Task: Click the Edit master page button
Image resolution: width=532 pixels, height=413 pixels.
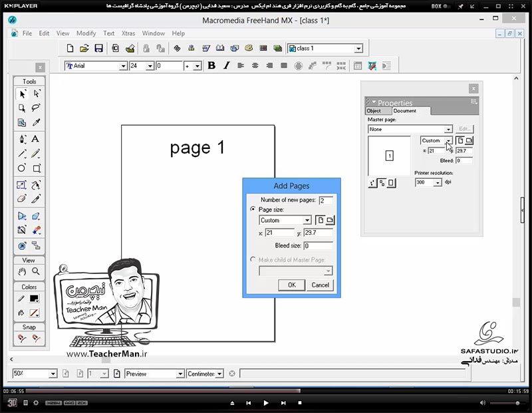Action: point(464,129)
